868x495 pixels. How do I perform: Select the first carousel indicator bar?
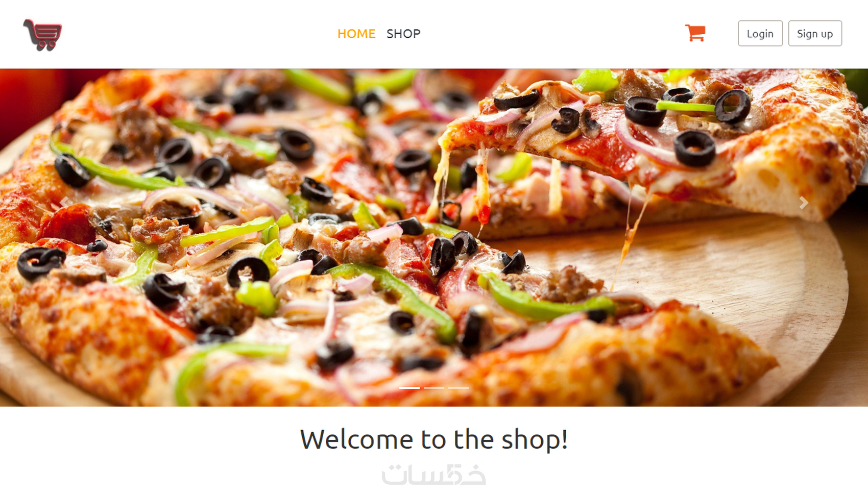coord(409,388)
